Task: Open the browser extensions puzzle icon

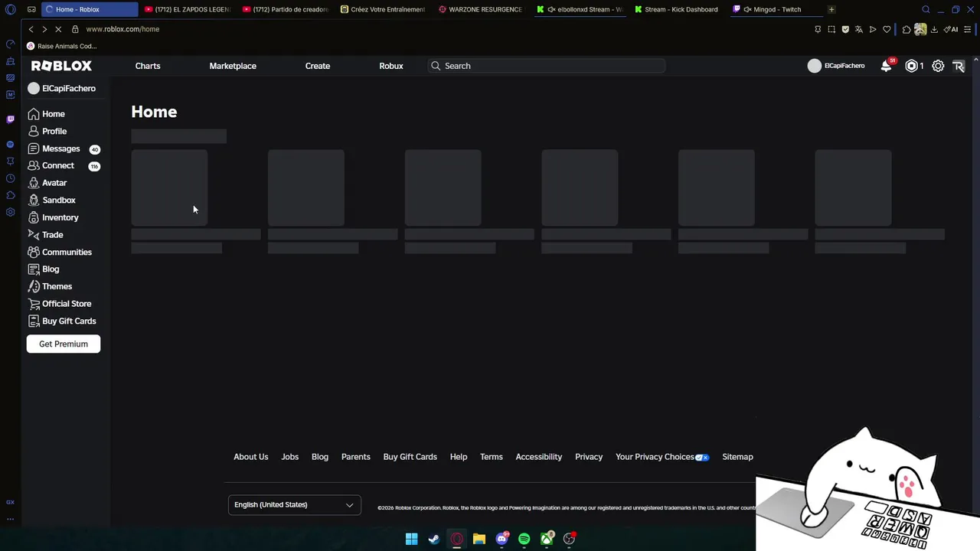Action: click(x=906, y=29)
